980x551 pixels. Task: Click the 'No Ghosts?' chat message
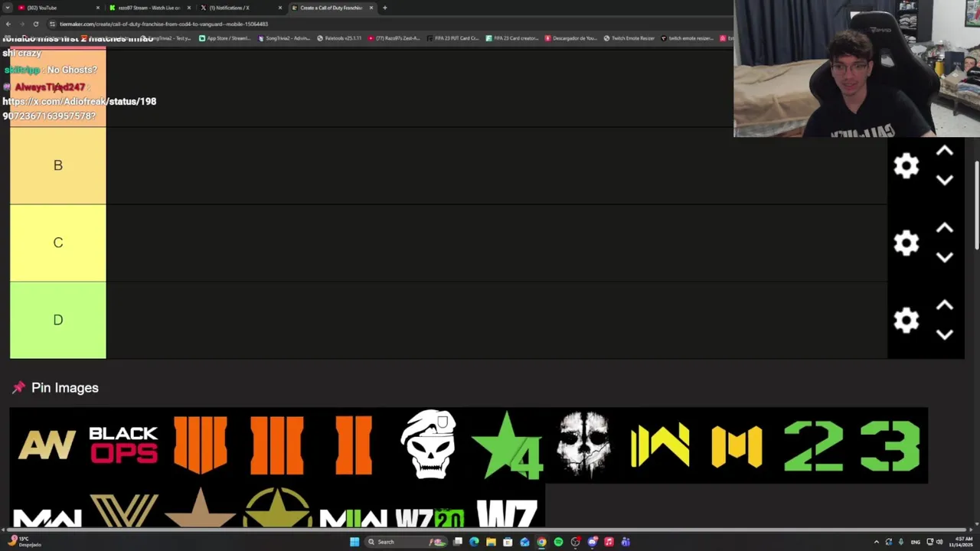[72, 70]
